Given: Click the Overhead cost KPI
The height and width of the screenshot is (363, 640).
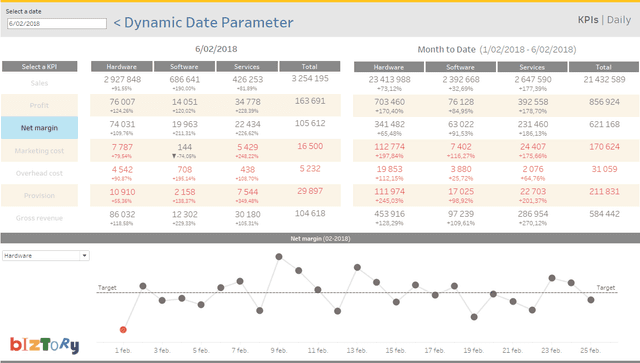Looking at the screenshot, I should coord(40,173).
